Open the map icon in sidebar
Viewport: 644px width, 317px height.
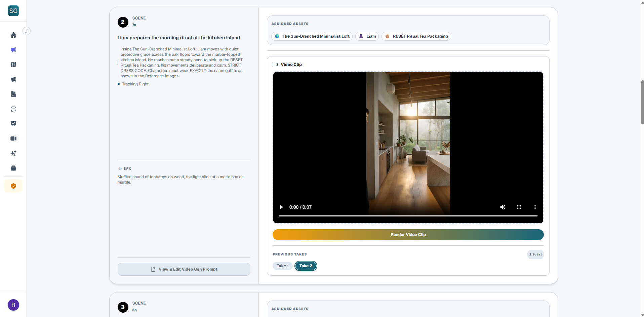[x=13, y=65]
